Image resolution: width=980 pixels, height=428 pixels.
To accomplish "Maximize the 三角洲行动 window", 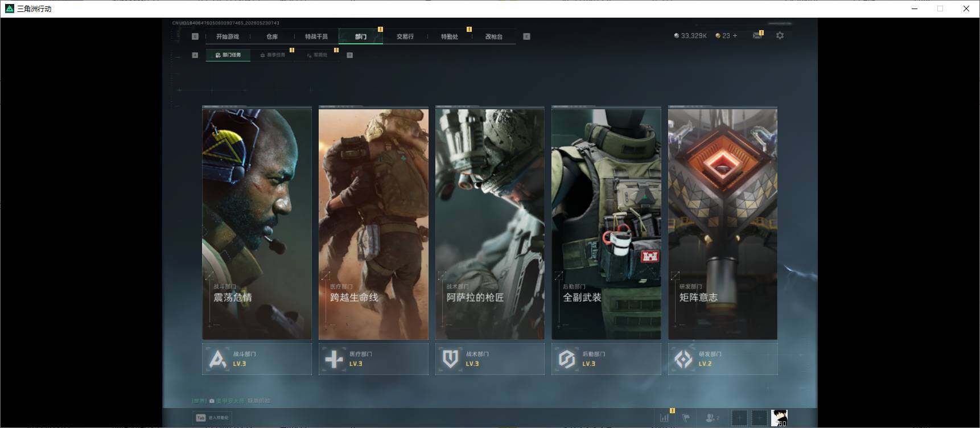I will [x=940, y=9].
